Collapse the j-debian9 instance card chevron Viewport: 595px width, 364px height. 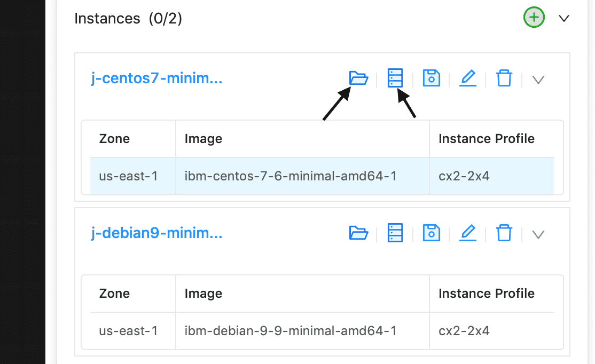(x=538, y=234)
